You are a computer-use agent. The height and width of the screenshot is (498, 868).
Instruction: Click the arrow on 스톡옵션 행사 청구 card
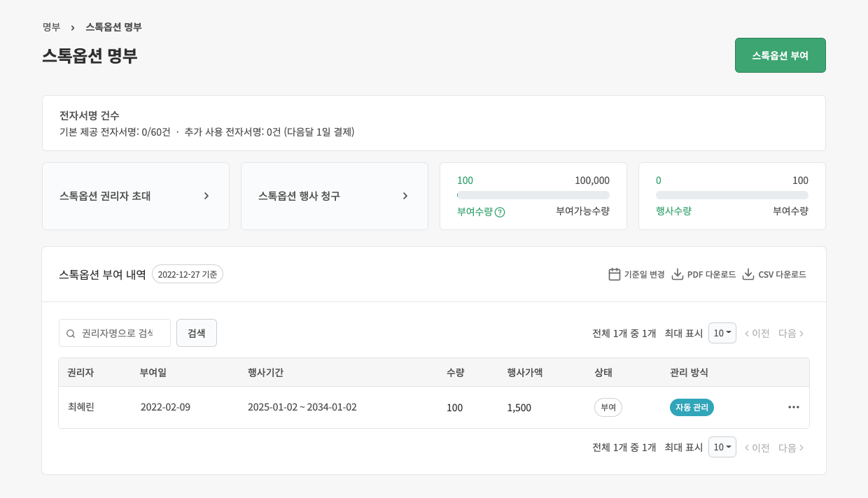pyautogui.click(x=405, y=196)
